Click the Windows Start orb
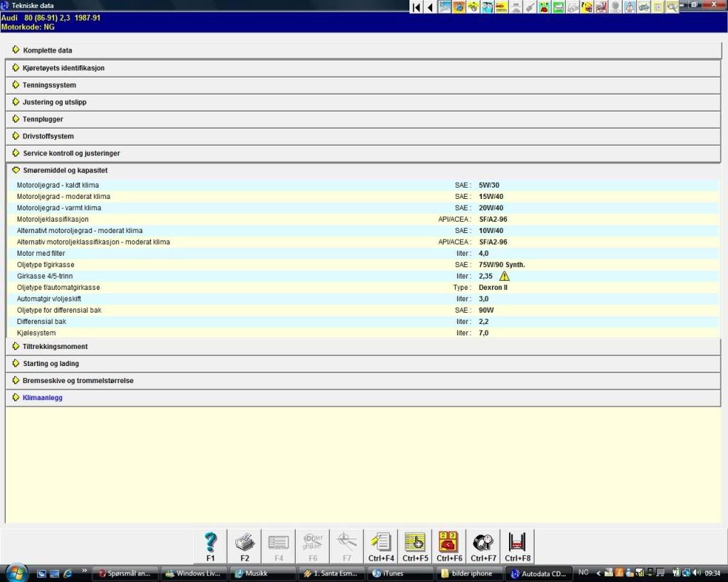Viewport: 728px width, 582px height. (16, 573)
